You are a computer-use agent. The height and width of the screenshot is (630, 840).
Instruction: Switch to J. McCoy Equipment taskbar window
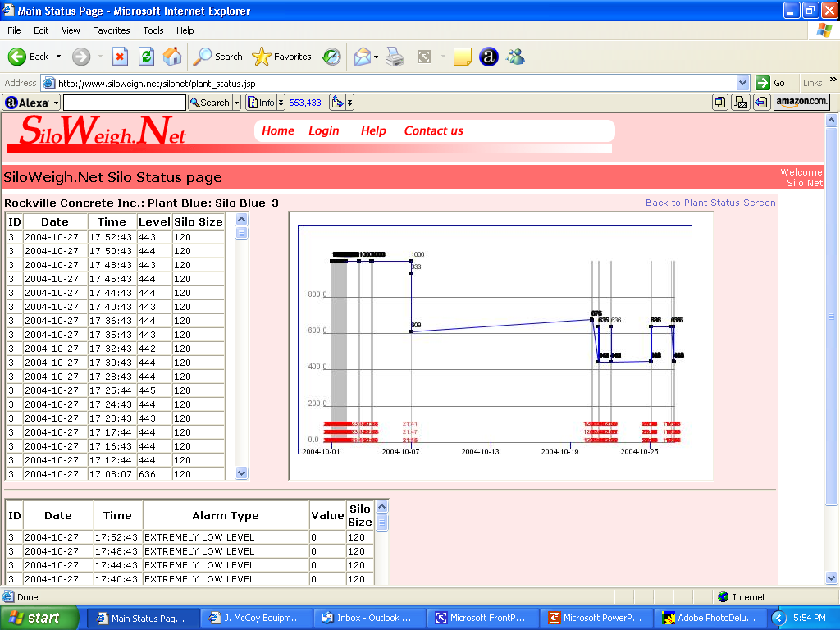point(256,618)
